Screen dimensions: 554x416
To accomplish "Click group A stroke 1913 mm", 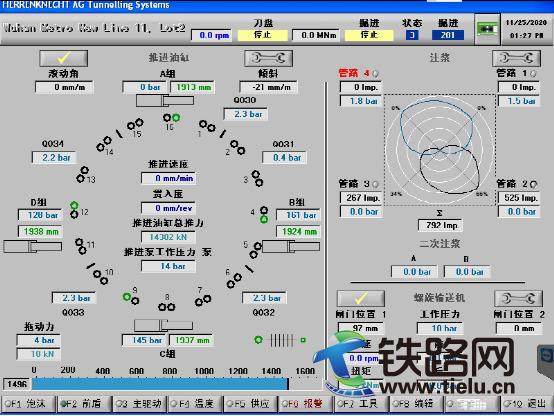I will [193, 87].
